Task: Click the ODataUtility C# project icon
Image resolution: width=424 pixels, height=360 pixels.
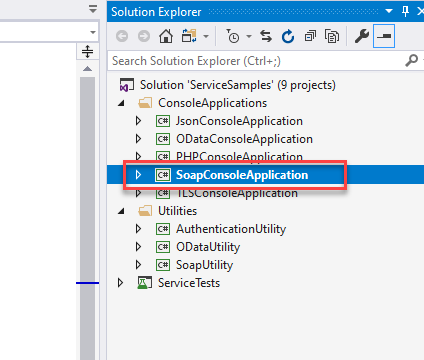Action: [163, 247]
